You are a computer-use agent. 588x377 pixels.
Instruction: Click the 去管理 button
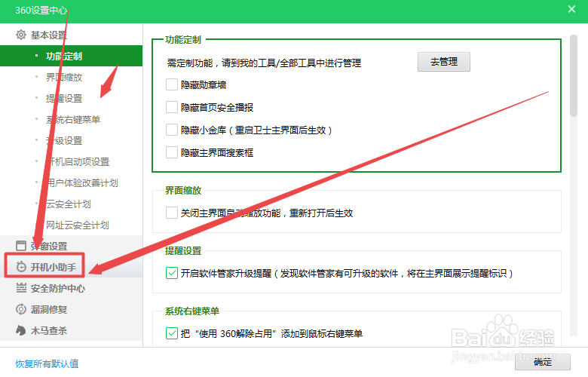(x=443, y=62)
